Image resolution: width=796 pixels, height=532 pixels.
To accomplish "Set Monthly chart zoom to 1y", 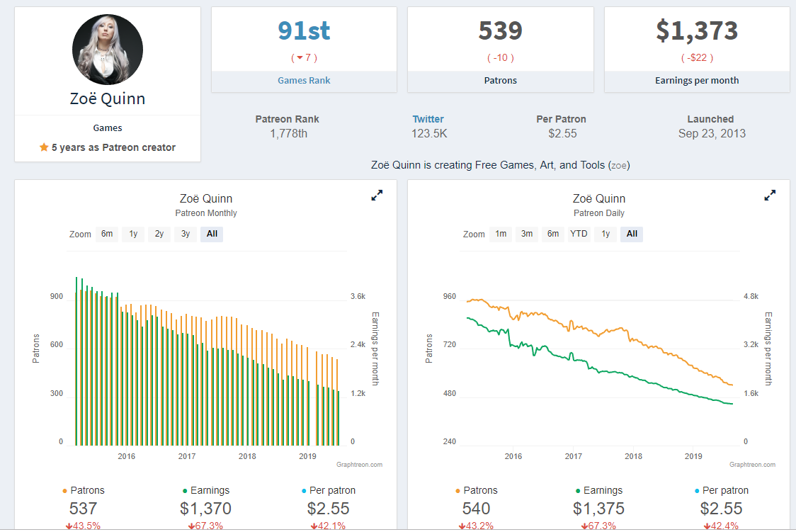I will click(x=133, y=234).
